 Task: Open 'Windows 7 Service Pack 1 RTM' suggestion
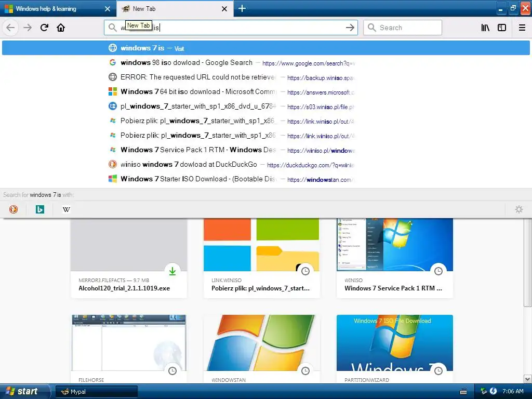tap(265, 150)
